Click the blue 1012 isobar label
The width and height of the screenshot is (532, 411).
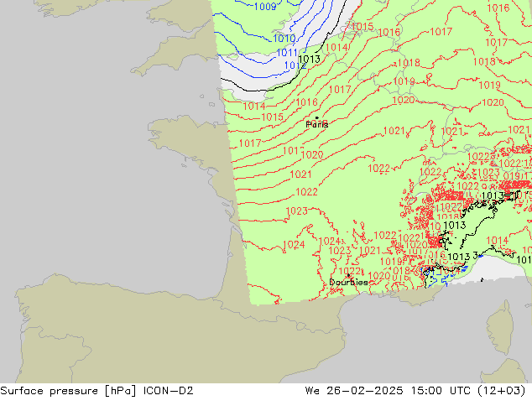tap(295, 65)
